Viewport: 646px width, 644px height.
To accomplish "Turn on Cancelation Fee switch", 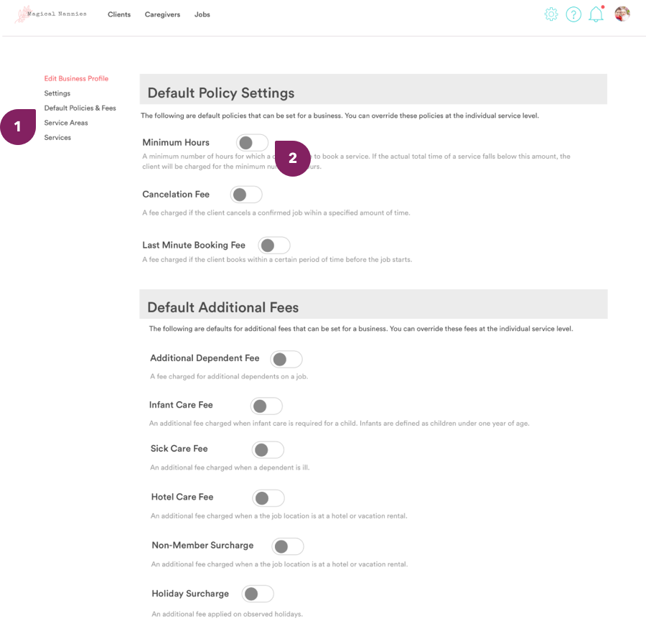I will (x=246, y=195).
